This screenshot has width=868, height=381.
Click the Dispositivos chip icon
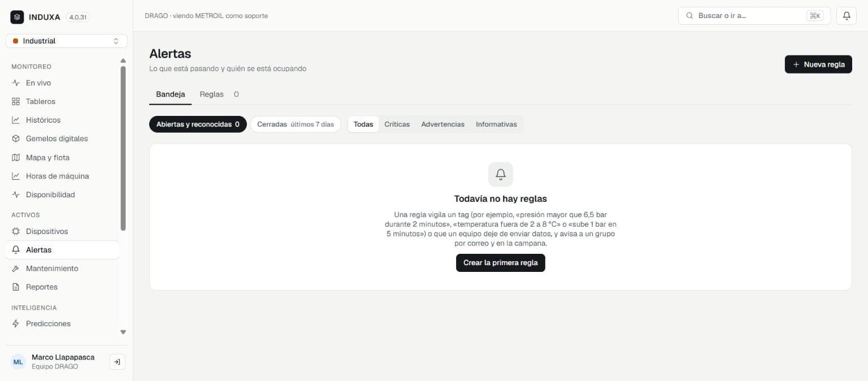click(16, 232)
